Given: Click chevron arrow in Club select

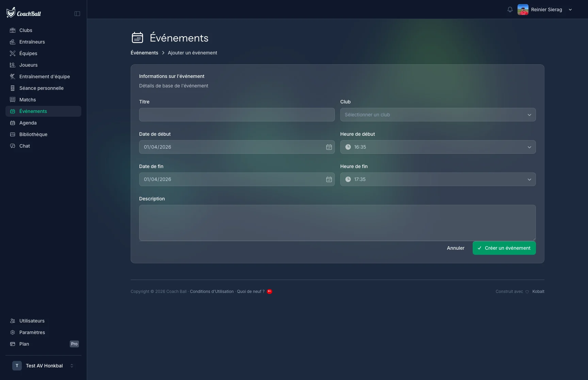Looking at the screenshot, I should [529, 115].
